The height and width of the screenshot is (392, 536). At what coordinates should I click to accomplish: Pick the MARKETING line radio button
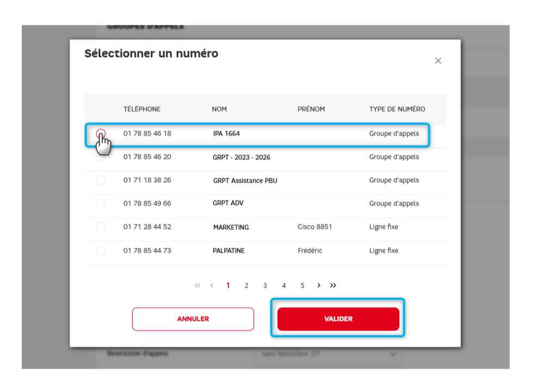tap(101, 227)
